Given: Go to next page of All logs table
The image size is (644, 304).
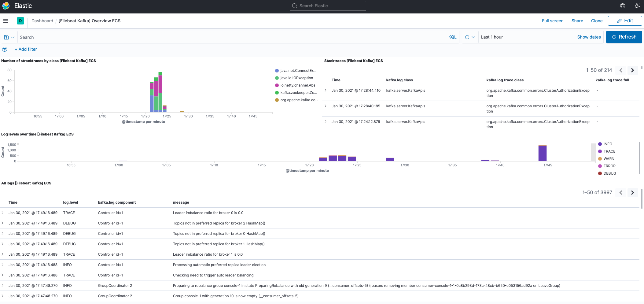Looking at the screenshot, I should (633, 193).
